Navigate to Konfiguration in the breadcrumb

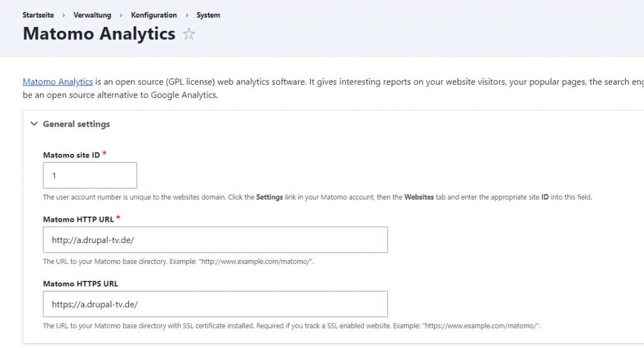click(x=153, y=15)
